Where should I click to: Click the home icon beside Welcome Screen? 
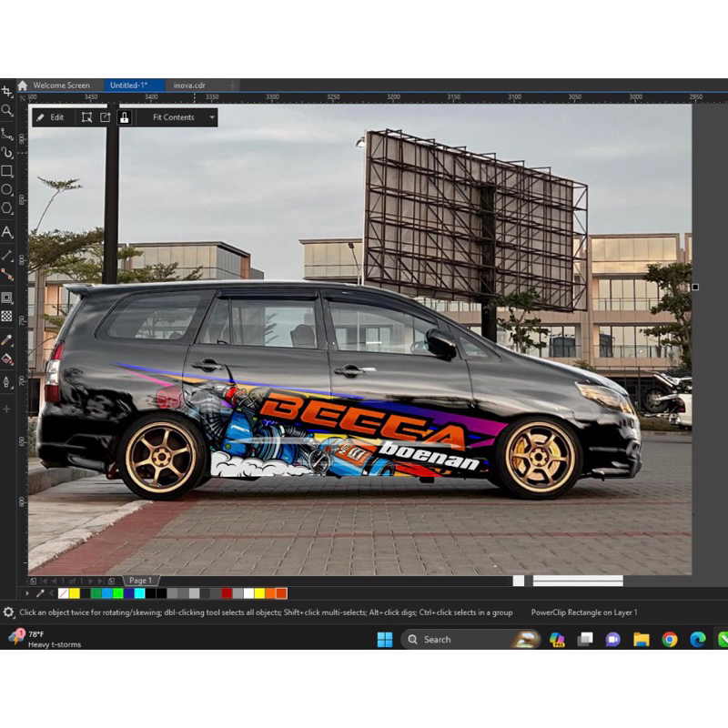point(23,86)
